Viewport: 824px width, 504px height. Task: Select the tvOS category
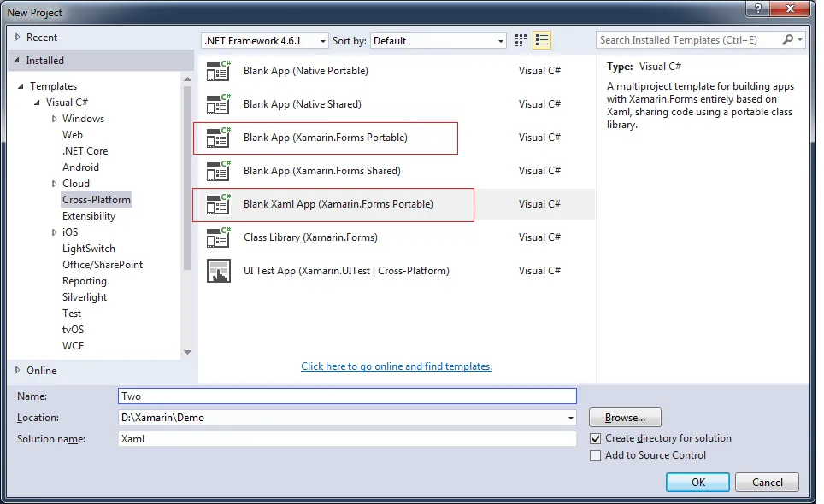[73, 330]
